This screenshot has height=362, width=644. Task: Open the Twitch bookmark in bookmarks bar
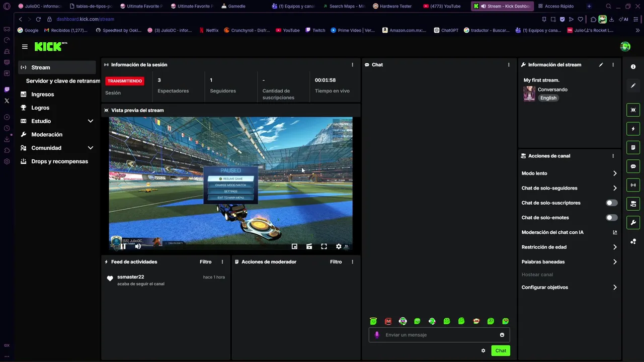point(315,30)
